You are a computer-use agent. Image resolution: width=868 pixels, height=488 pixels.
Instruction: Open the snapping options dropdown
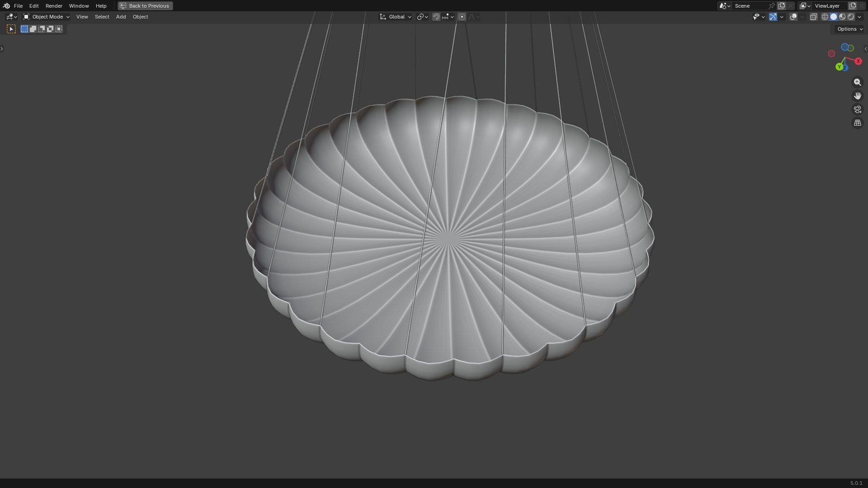(448, 17)
